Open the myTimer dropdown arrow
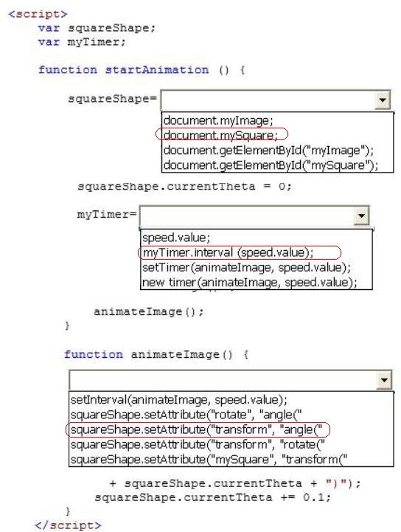 pyautogui.click(x=361, y=215)
